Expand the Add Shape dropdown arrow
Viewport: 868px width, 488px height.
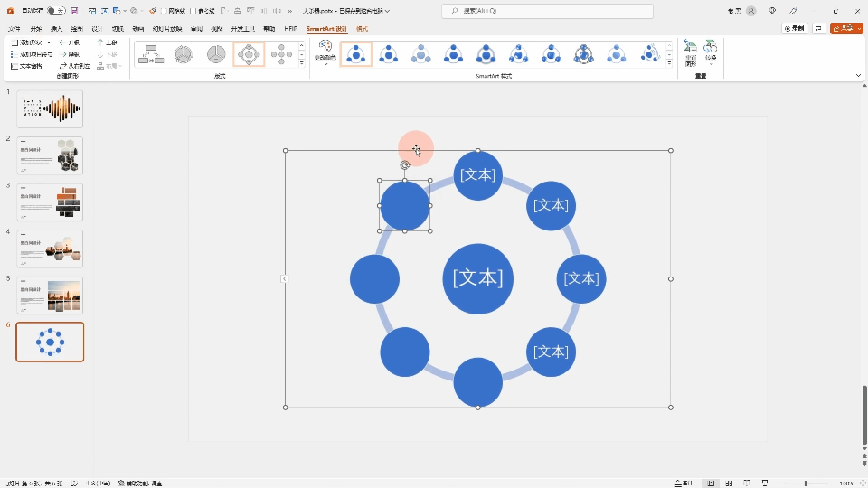(49, 42)
